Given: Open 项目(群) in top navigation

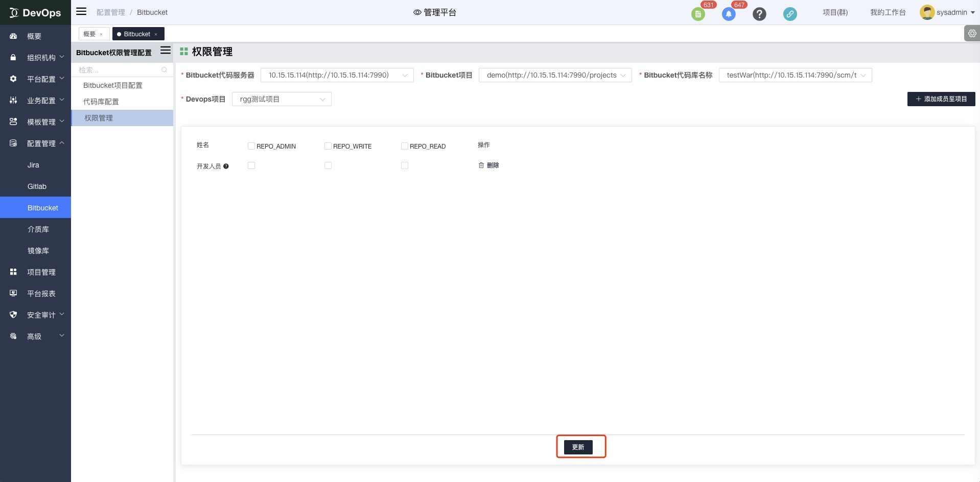Looking at the screenshot, I should coord(835,12).
